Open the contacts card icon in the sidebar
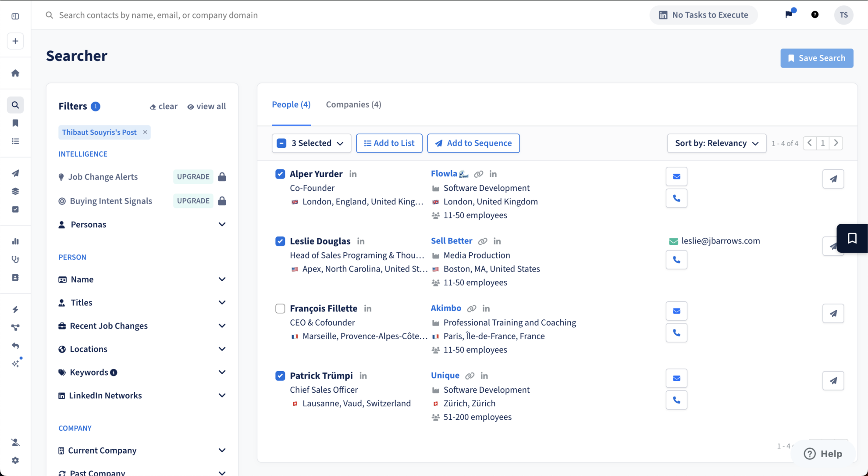This screenshot has height=476, width=868. tap(15, 277)
